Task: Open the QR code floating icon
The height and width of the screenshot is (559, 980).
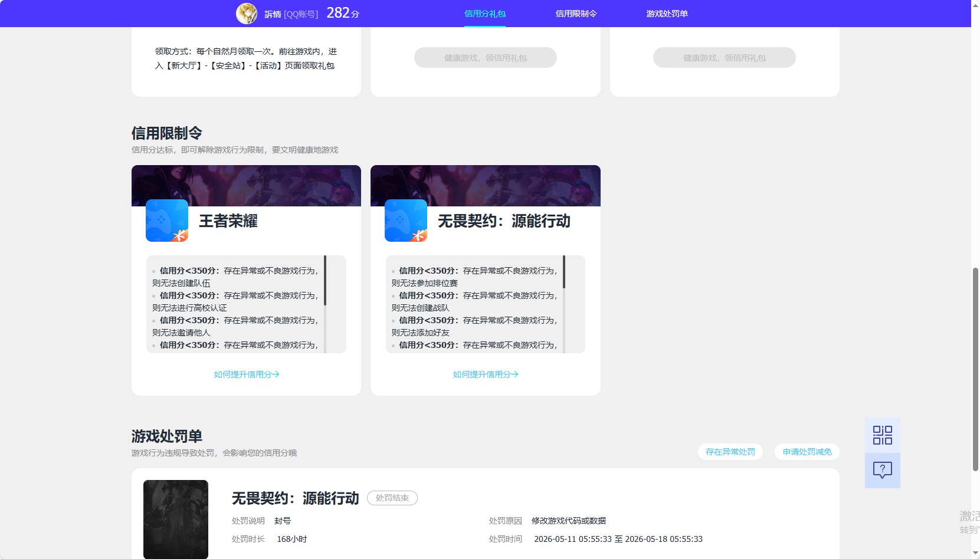Action: tap(882, 435)
